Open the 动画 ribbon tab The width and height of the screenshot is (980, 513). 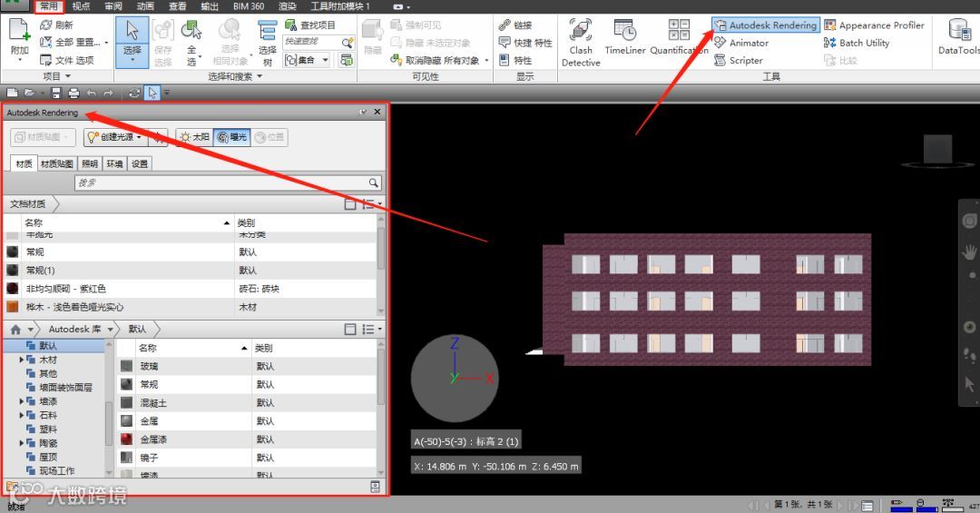pyautogui.click(x=145, y=6)
